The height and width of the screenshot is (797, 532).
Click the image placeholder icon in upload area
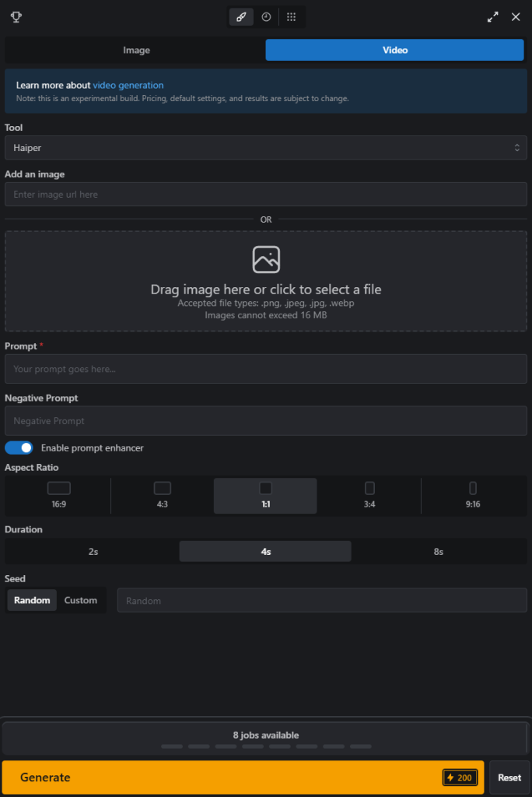[x=266, y=258]
